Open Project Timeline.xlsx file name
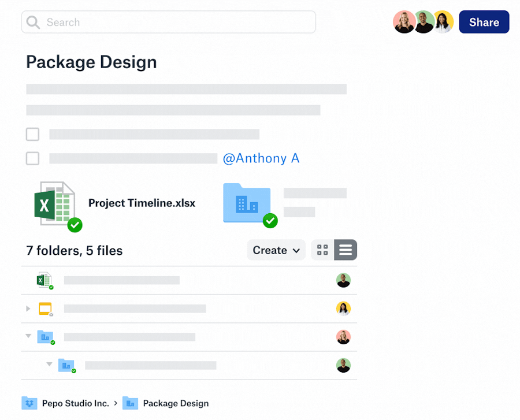Screen dimensions: 520x420 (142, 203)
